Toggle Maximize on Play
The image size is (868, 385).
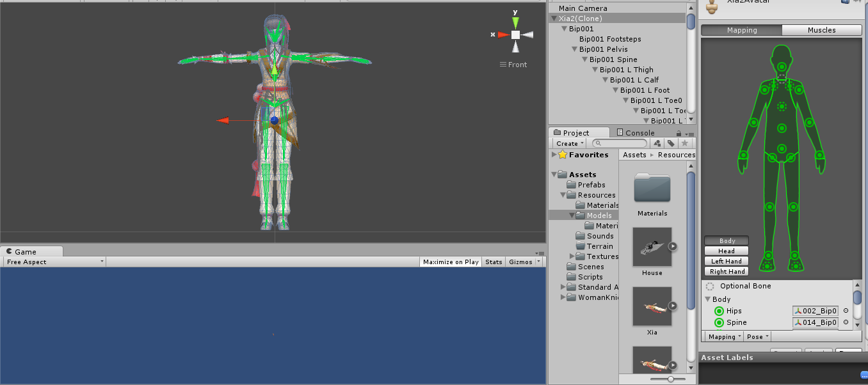(x=451, y=262)
